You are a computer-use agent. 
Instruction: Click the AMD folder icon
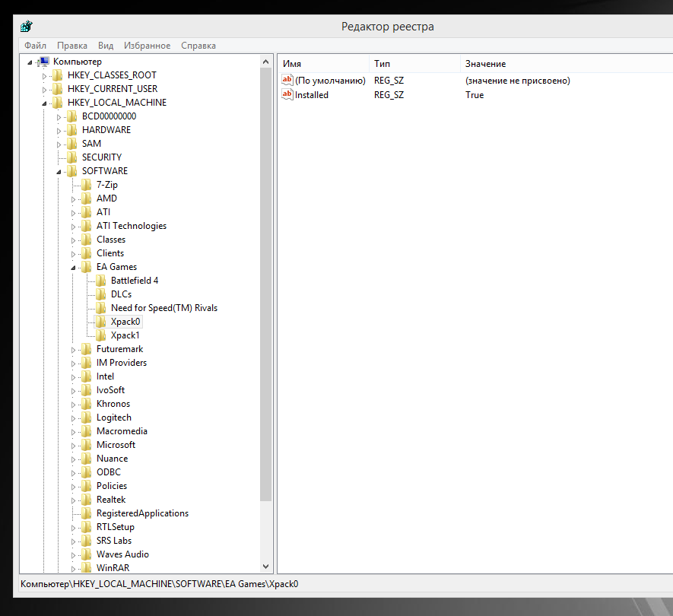(x=87, y=198)
